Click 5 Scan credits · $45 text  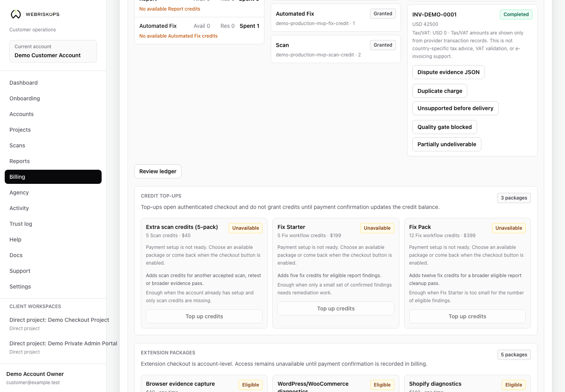pyautogui.click(x=168, y=236)
